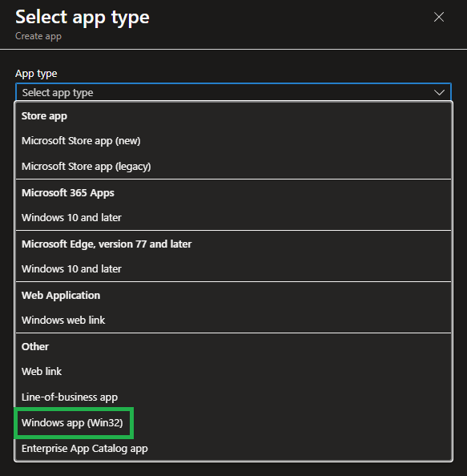Viewport: 467px width, 476px height.
Task: Click the Microsoft 365 Apps group header
Action: click(x=68, y=193)
